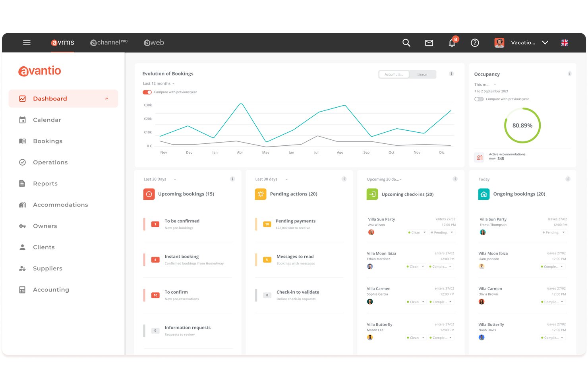Switch to the vrms tab

click(x=63, y=42)
